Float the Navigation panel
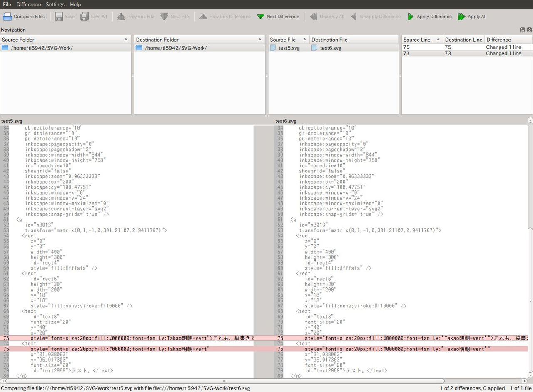The height and width of the screenshot is (392, 533). click(522, 30)
